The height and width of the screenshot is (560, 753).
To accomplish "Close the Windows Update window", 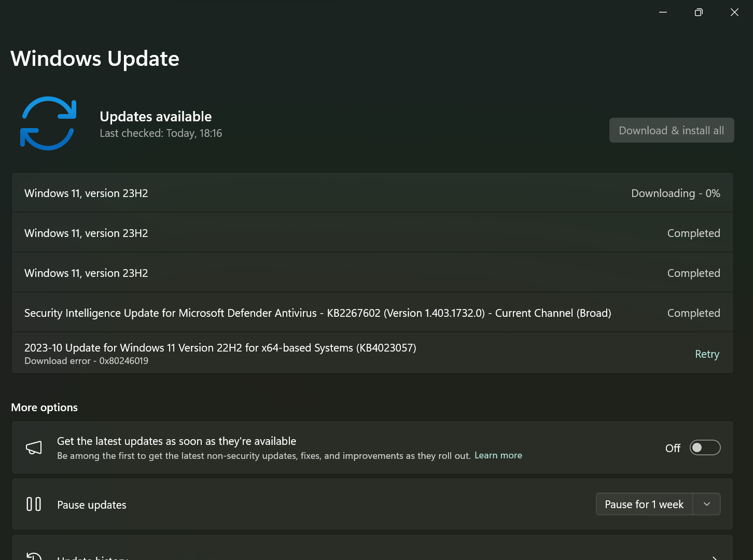I will 734,12.
